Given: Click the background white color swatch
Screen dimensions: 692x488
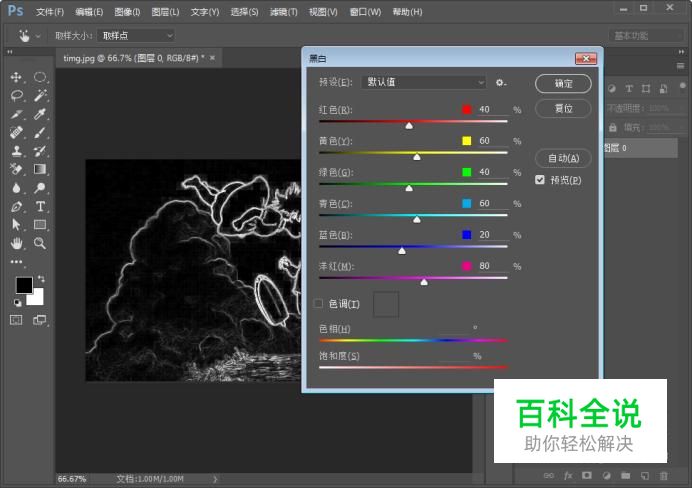Looking at the screenshot, I should [37, 298].
